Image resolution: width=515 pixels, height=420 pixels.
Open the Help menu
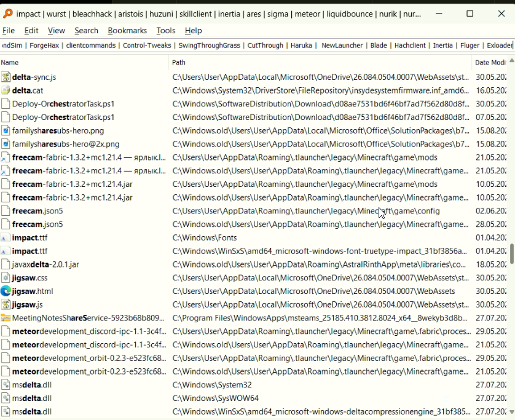pyautogui.click(x=193, y=31)
